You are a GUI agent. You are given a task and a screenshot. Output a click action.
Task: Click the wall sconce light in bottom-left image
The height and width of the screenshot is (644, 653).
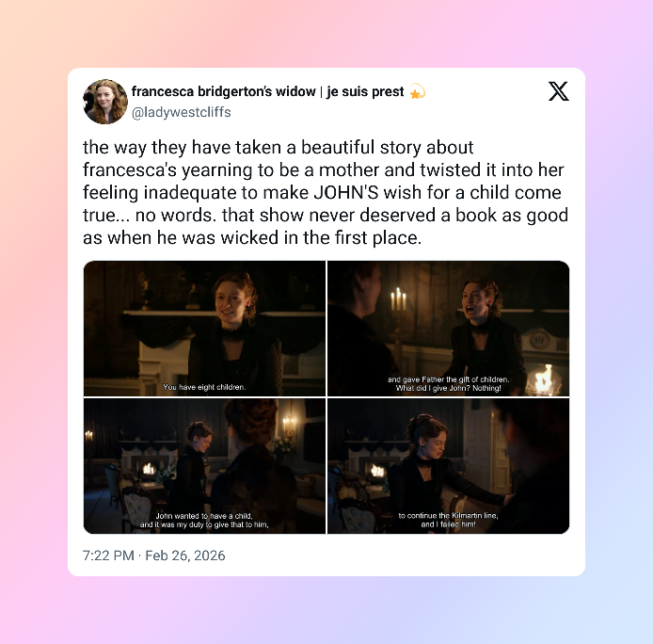(288, 426)
